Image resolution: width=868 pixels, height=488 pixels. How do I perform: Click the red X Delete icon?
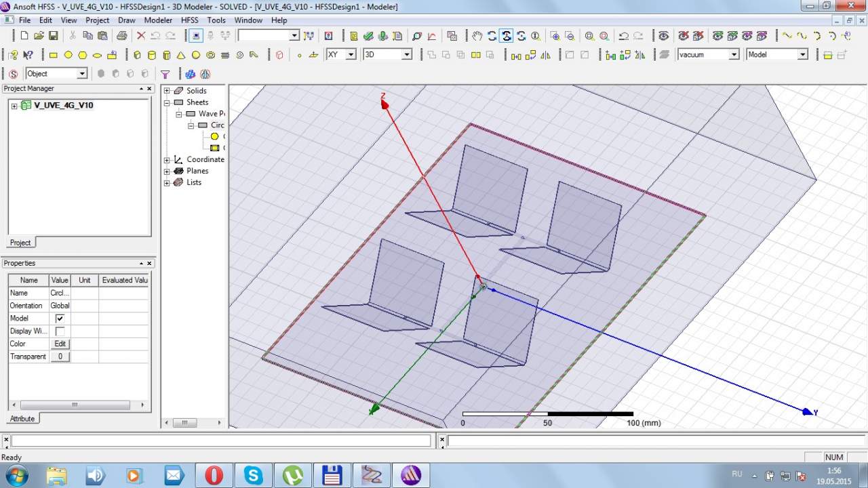pyautogui.click(x=141, y=36)
